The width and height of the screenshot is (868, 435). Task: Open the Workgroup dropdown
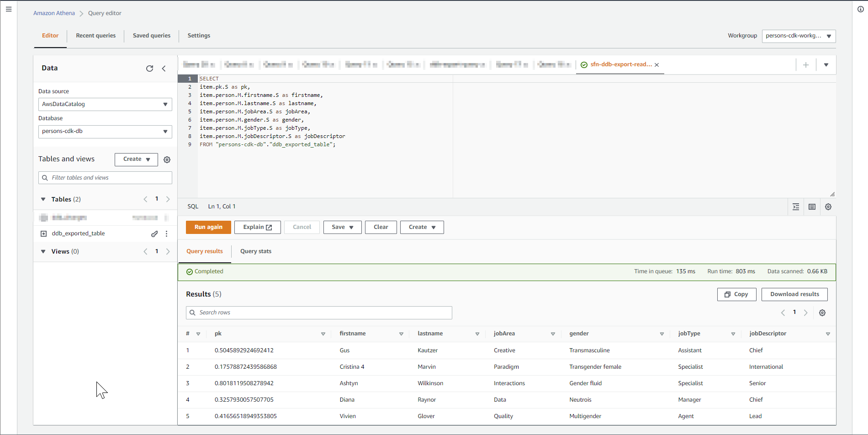pos(798,36)
